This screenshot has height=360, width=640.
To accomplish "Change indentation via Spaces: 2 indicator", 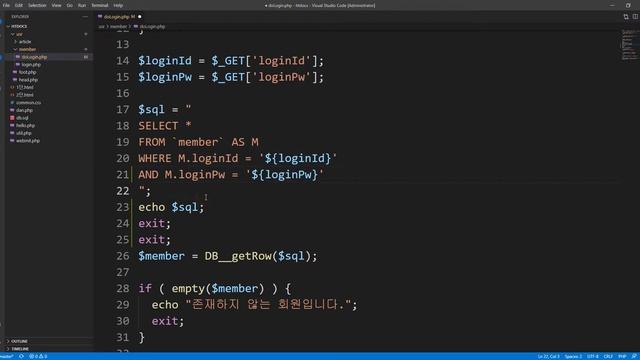I will tap(573, 356).
